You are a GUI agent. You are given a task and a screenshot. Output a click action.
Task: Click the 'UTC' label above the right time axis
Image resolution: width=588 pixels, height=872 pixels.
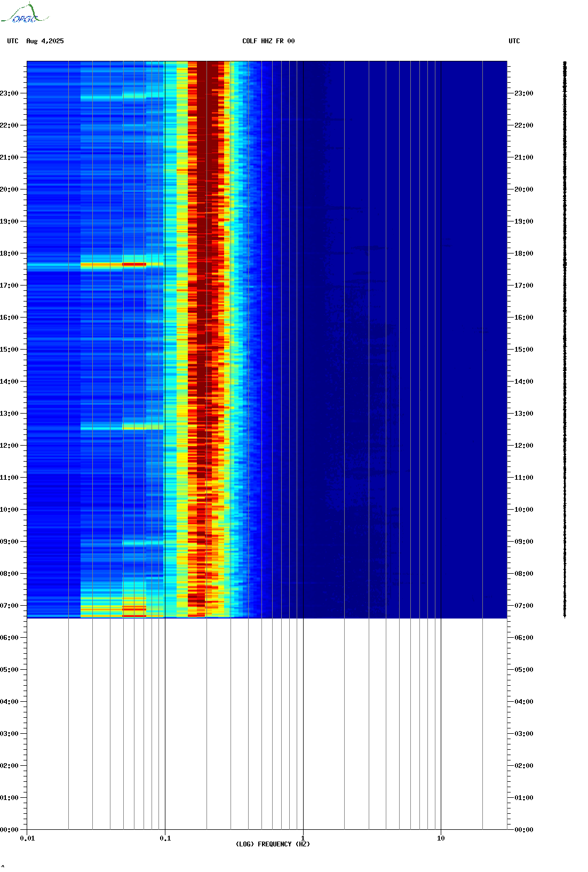click(x=514, y=41)
